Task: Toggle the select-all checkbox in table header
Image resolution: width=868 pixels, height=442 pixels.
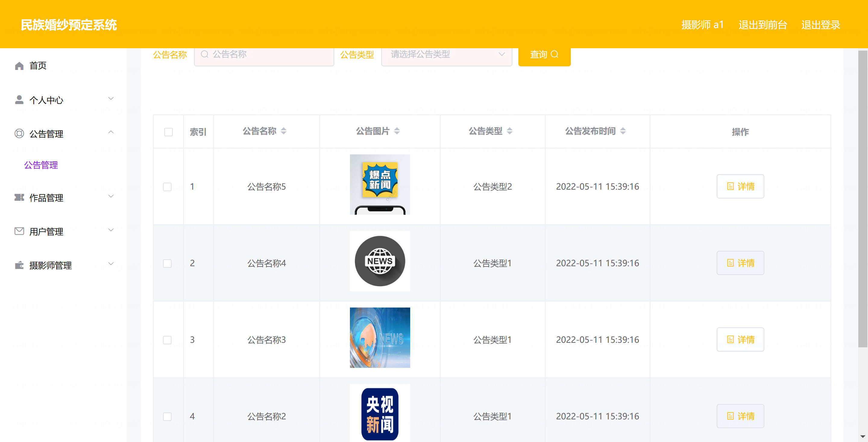Action: click(168, 132)
